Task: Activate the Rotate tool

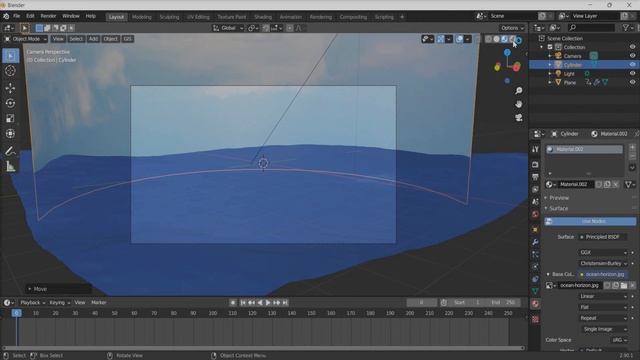Action: [11, 103]
